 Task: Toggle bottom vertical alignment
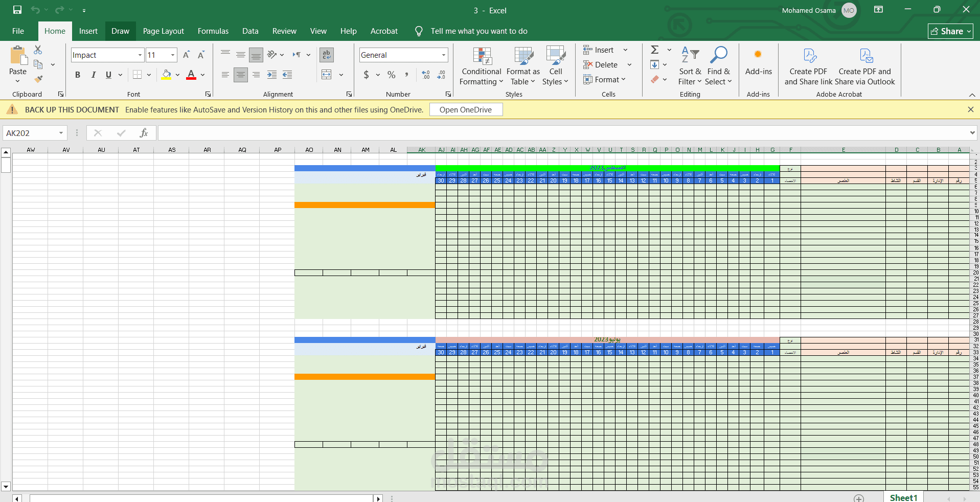256,55
